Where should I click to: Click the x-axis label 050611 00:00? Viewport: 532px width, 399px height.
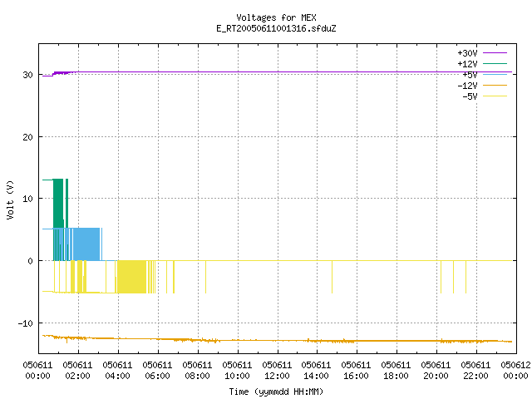37,371
